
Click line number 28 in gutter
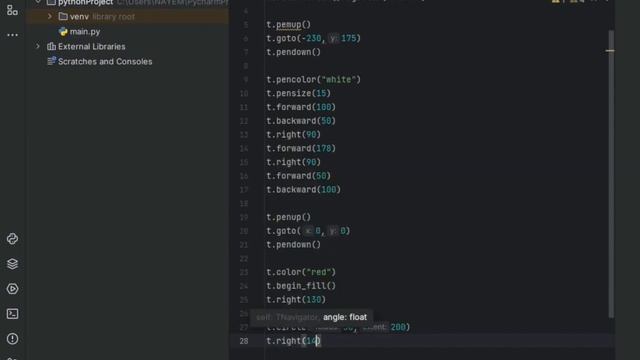(x=244, y=341)
